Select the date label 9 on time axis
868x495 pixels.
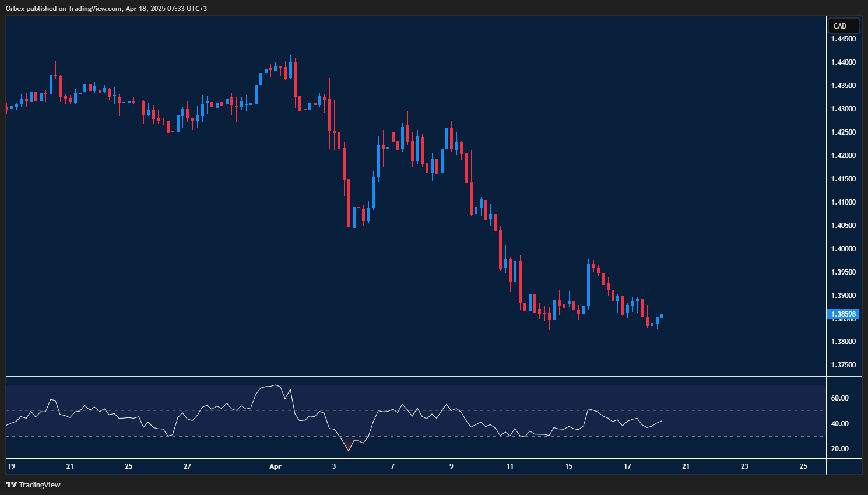coord(451,466)
